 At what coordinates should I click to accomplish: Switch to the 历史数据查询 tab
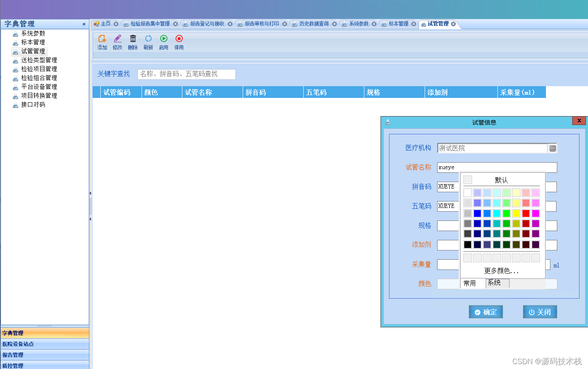pyautogui.click(x=314, y=24)
